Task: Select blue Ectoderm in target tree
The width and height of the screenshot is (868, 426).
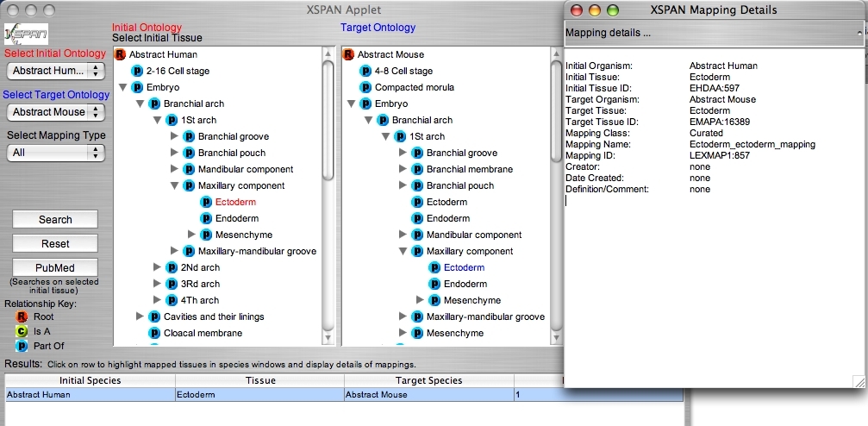Action: point(464,267)
